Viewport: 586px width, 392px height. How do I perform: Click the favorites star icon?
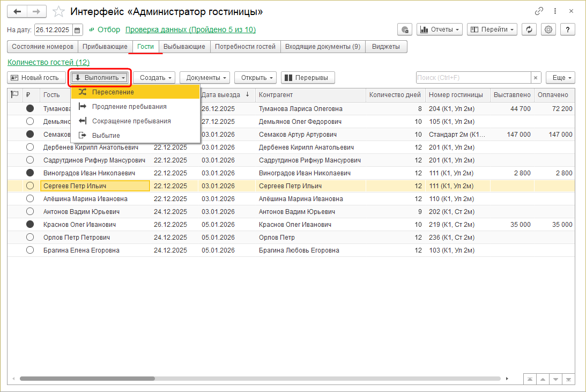60,11
